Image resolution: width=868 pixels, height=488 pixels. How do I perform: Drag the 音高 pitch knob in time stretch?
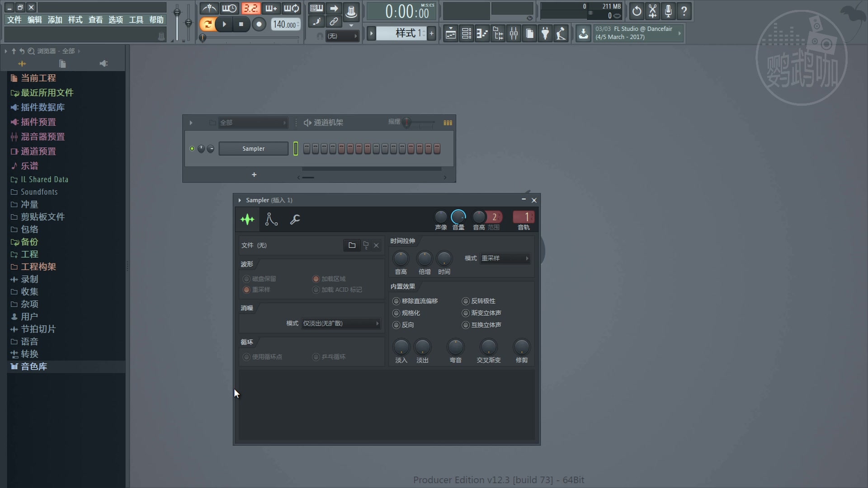[401, 258]
